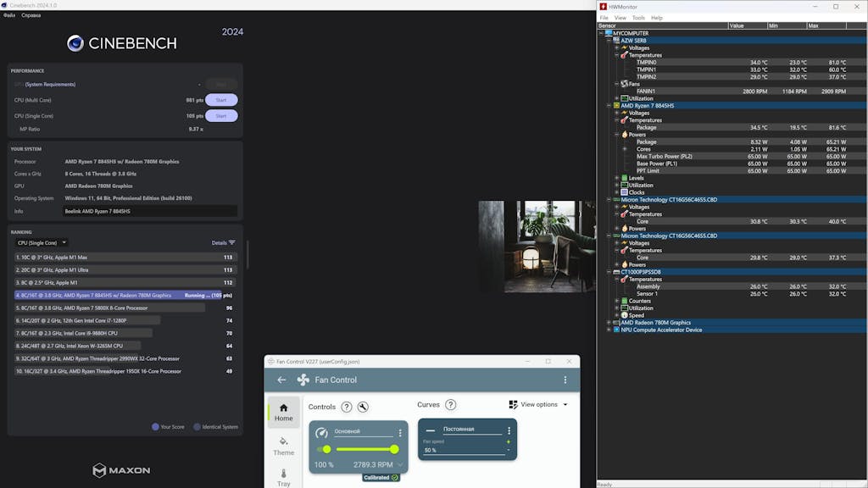Expand the View options dropdown
The image size is (868, 488).
[538, 405]
